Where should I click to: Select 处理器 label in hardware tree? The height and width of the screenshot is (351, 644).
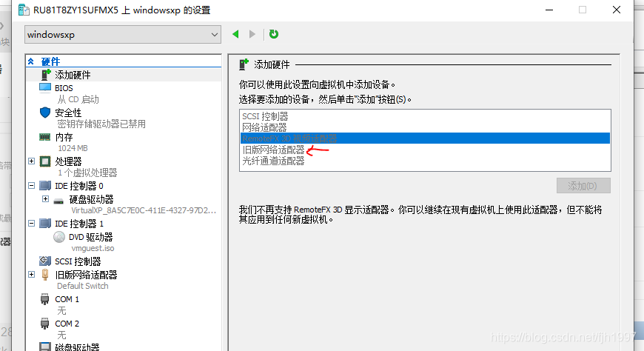(x=68, y=161)
